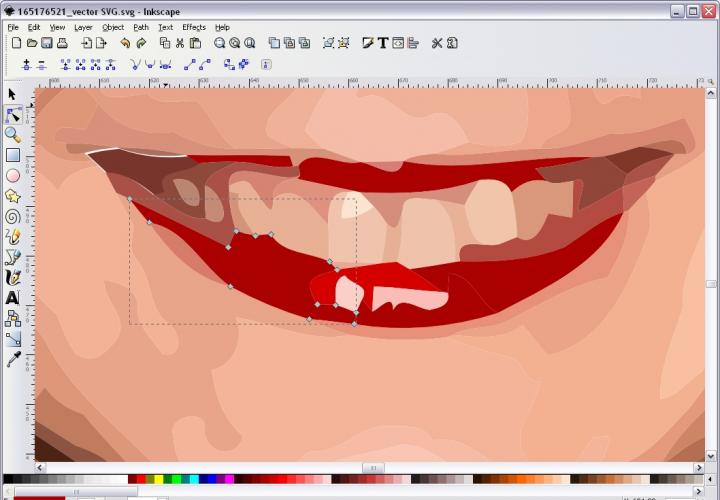The width and height of the screenshot is (720, 500).
Task: Select the Zoom magnifier tool
Action: (12, 134)
